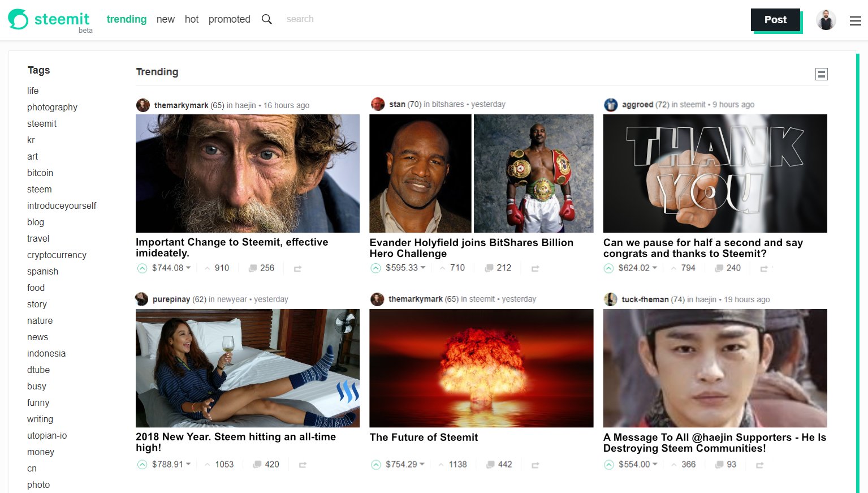Switch to the trending tab

pyautogui.click(x=127, y=19)
